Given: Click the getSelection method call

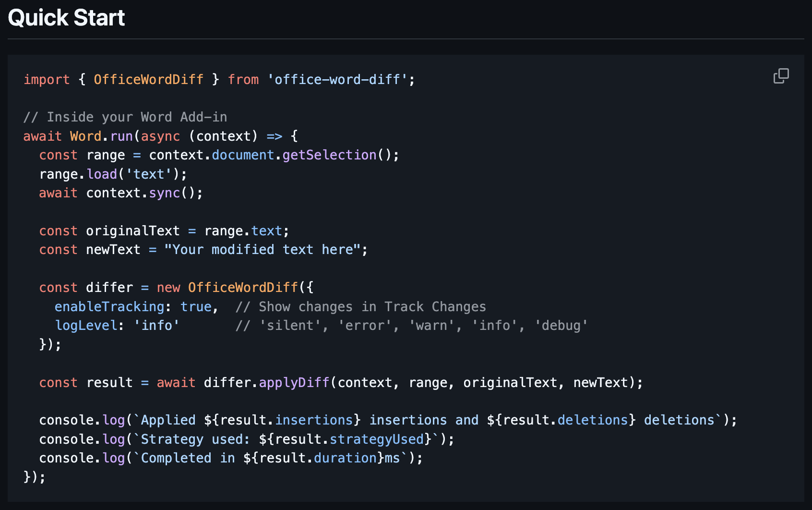Looking at the screenshot, I should click(329, 155).
